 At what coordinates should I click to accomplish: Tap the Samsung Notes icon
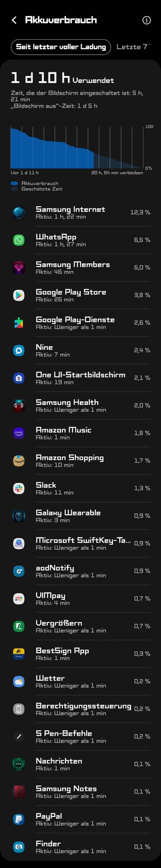pyautogui.click(x=19, y=792)
